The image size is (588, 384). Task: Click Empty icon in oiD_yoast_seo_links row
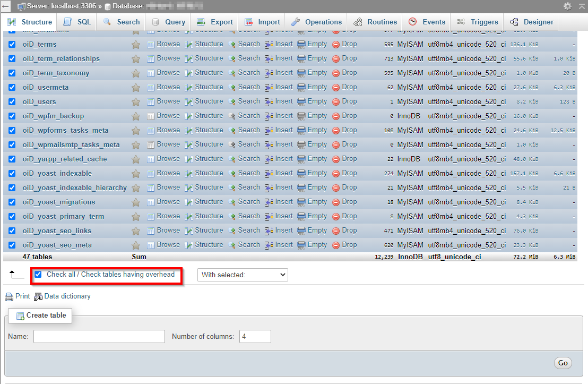click(x=301, y=231)
